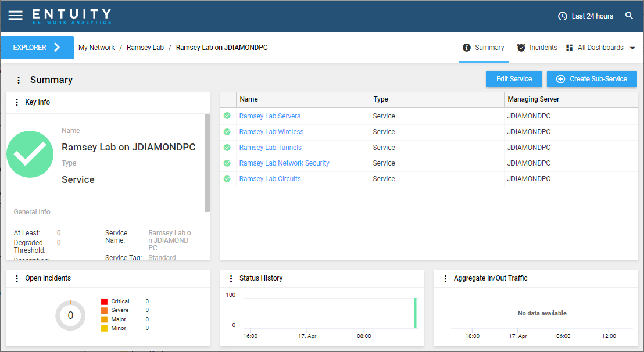Screen dimensions: 644x352
Task: Click the Create Sub-Service button
Action: pos(592,79)
